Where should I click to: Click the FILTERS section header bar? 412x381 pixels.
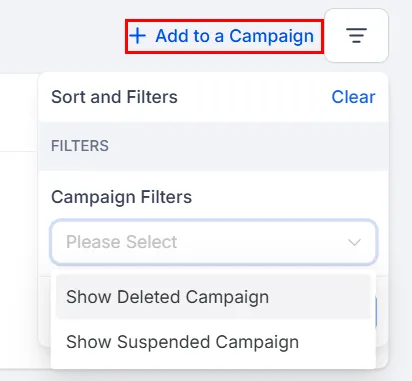pos(214,146)
